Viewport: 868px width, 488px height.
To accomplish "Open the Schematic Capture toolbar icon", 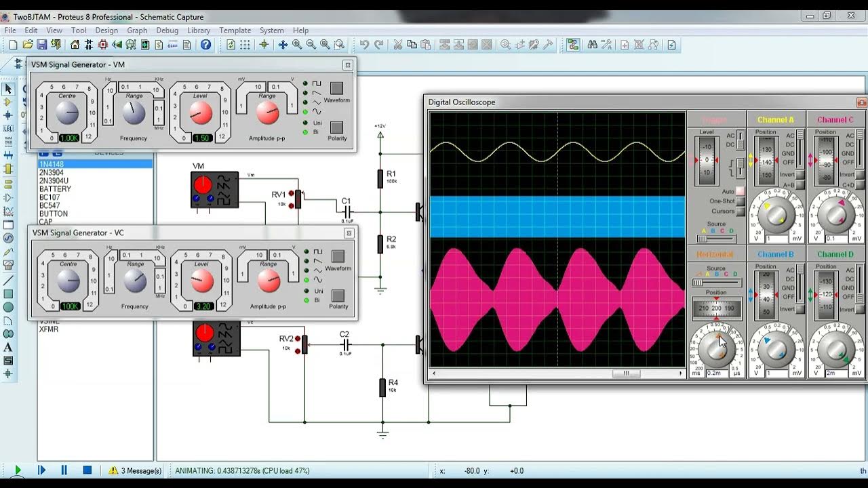I will 89,45.
